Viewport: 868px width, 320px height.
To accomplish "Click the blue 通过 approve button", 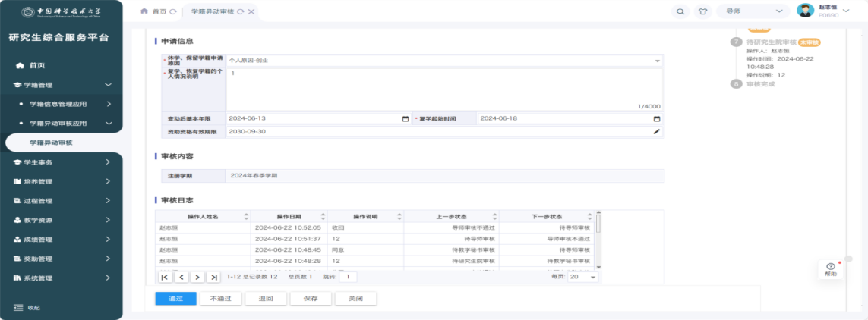I will point(175,299).
